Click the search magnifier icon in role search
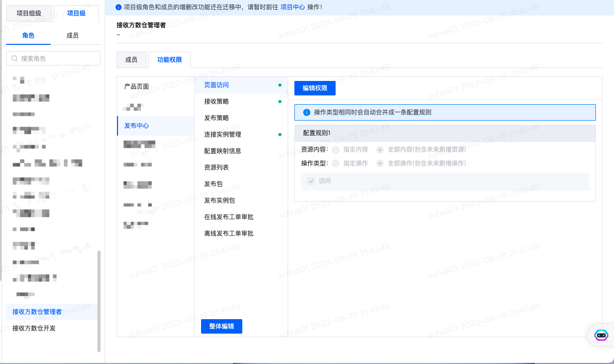This screenshot has height=364, width=614. click(x=14, y=58)
